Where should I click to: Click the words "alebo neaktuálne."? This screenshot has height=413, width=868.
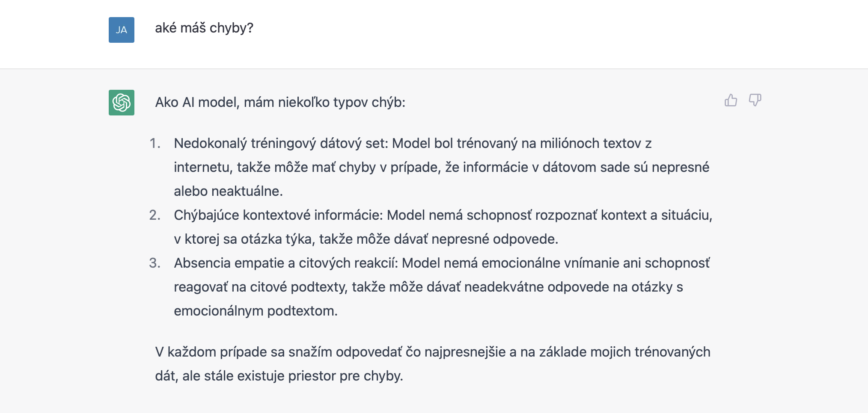pos(228,191)
